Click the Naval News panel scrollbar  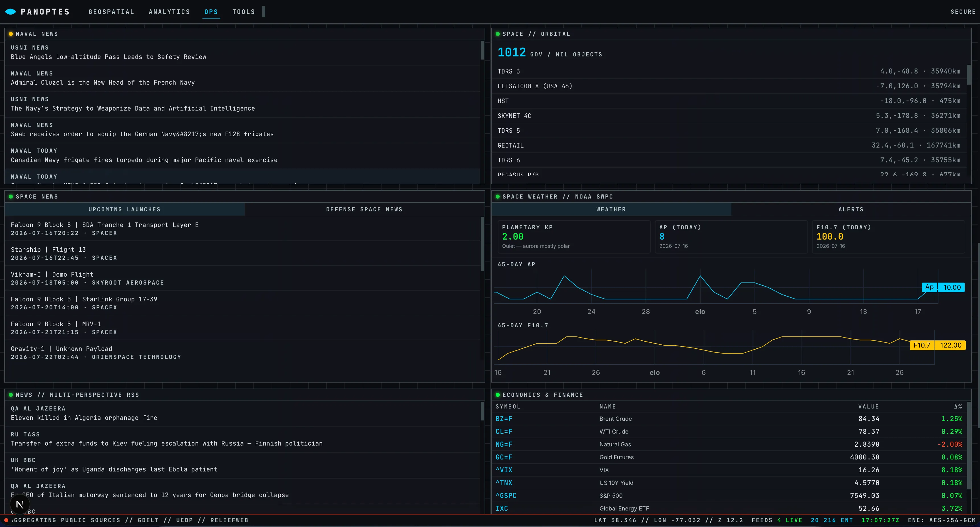[482, 51]
